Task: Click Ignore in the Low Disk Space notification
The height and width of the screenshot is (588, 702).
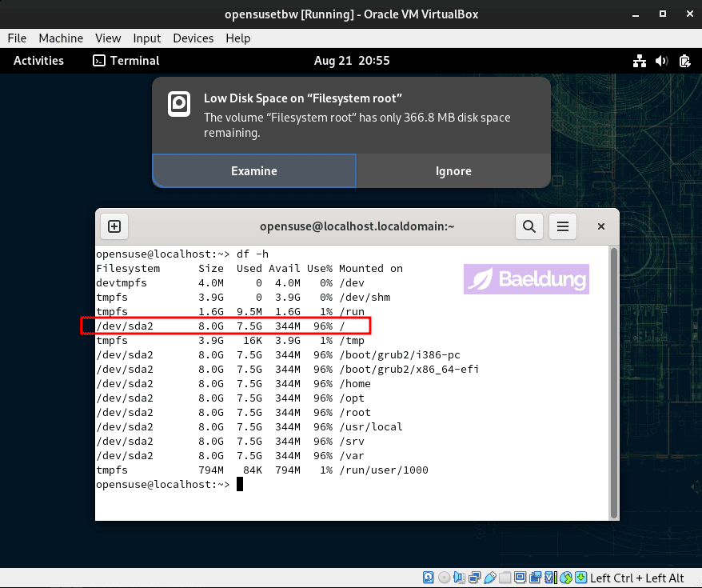Action: (453, 171)
